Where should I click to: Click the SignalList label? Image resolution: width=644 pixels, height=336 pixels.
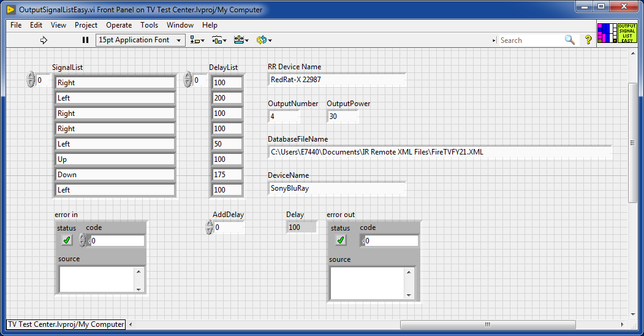(67, 67)
